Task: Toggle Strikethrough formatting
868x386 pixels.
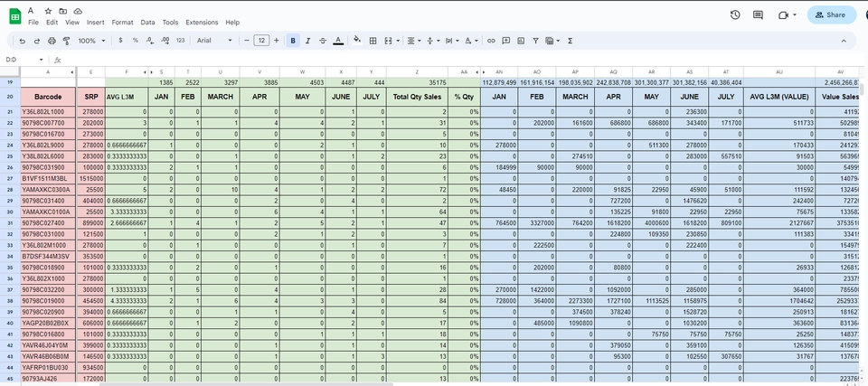Action: point(323,41)
